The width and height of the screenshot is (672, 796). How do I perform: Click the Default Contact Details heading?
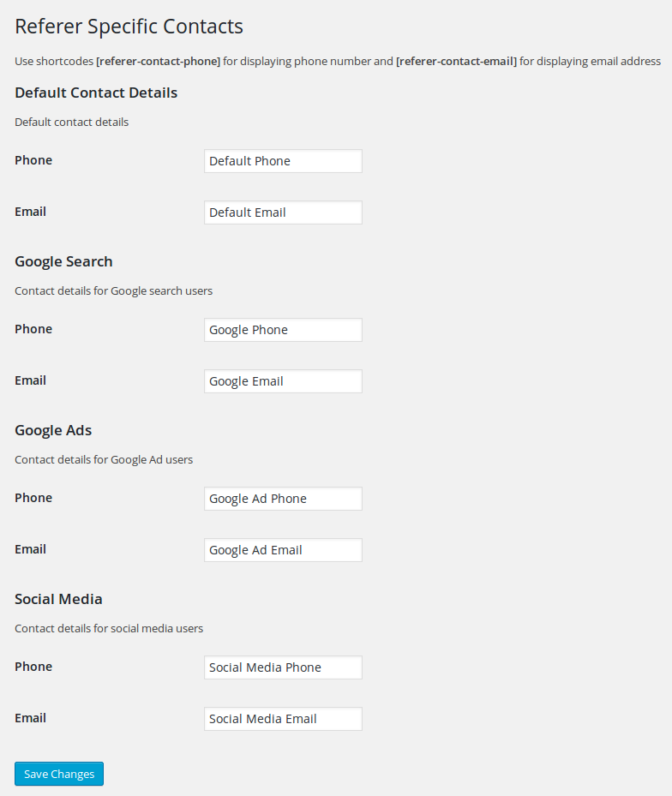tap(96, 93)
